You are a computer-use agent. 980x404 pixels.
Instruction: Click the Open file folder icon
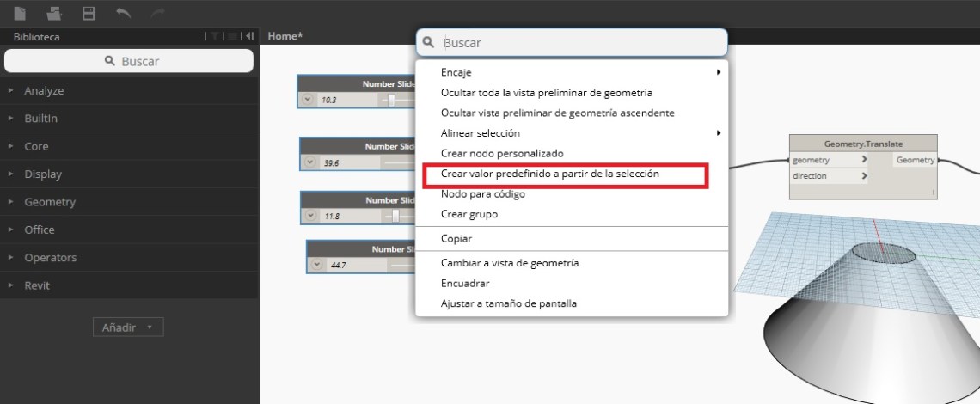click(54, 13)
